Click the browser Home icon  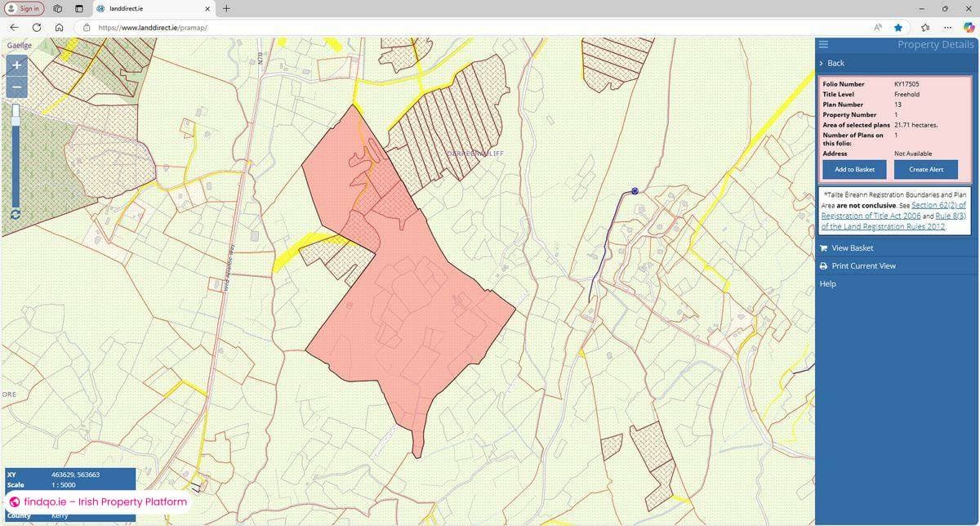pos(60,27)
